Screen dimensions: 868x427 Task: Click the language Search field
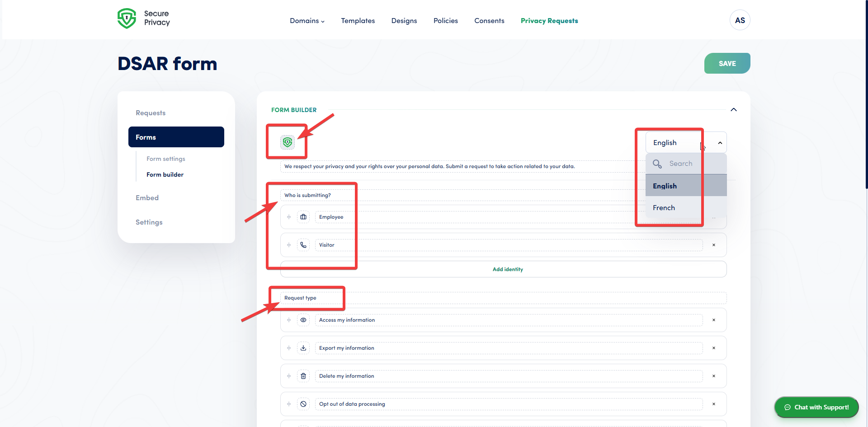coord(686,164)
